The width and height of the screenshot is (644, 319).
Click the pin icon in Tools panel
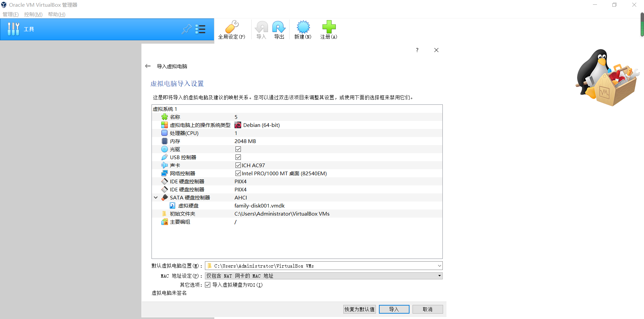pos(186,29)
